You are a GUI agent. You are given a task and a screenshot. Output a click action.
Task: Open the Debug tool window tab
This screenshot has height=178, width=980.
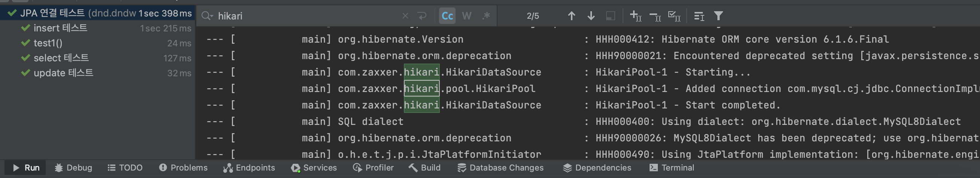point(73,168)
